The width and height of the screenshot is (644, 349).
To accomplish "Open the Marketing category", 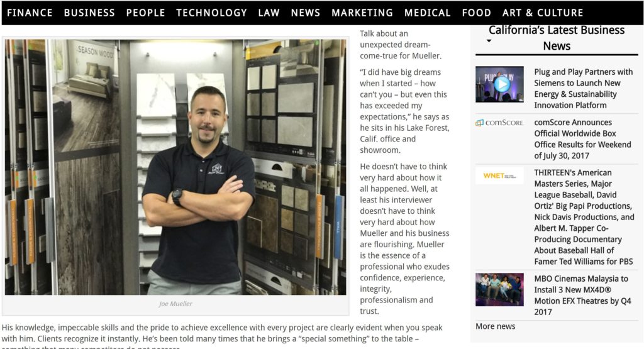I will pyautogui.click(x=362, y=13).
